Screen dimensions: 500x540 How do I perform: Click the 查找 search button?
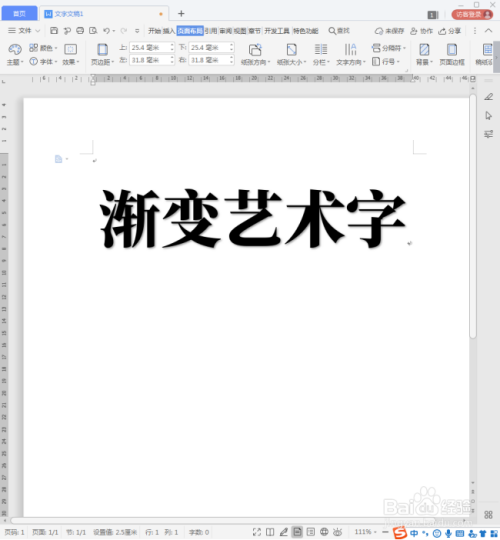click(339, 31)
